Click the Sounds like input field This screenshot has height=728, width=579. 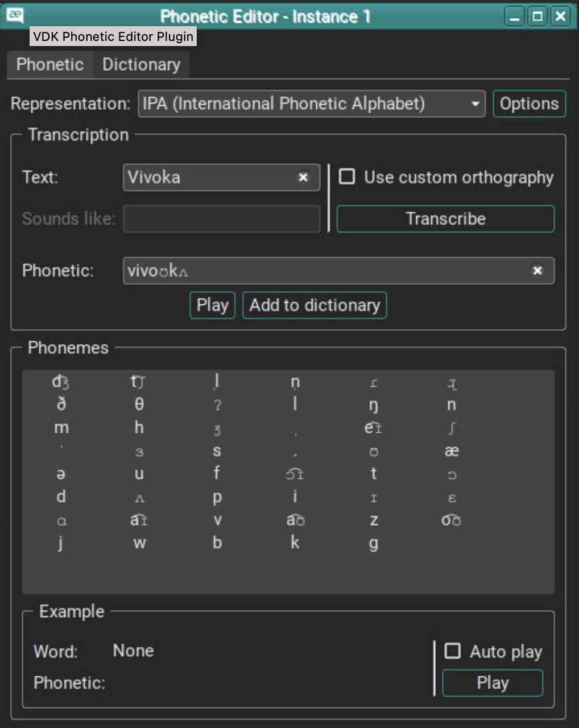pyautogui.click(x=221, y=219)
